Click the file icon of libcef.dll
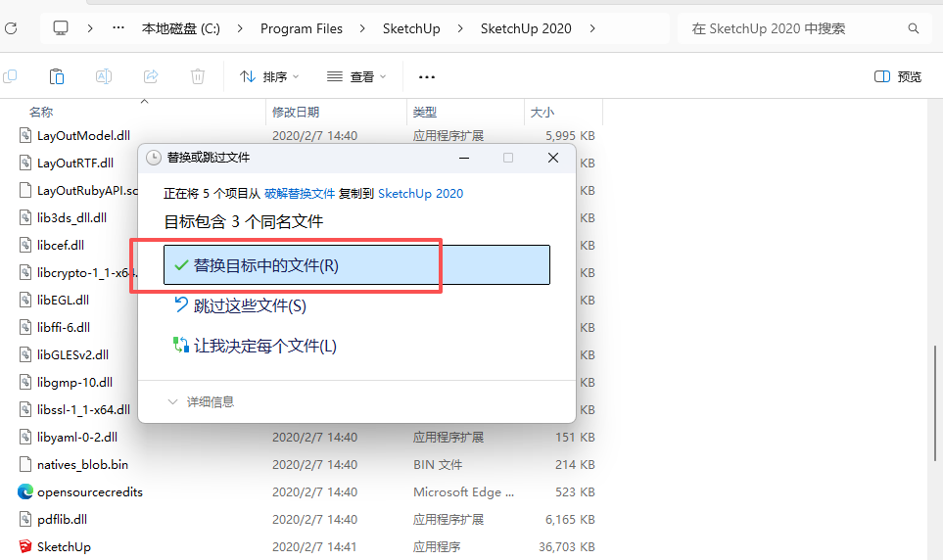Viewport: 943px width, 560px height. point(25,245)
